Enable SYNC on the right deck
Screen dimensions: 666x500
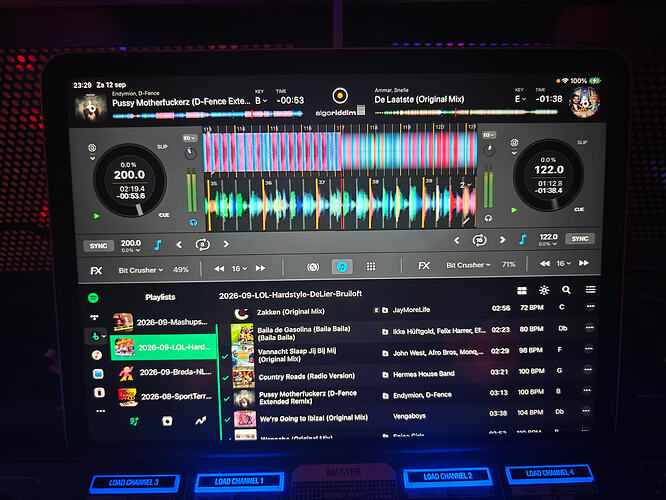(579, 239)
